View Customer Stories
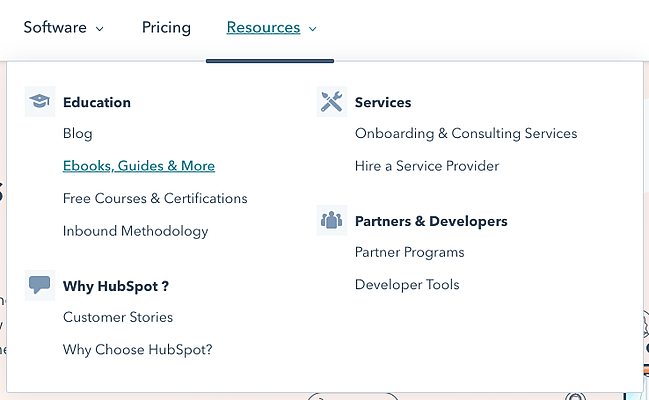 (x=118, y=317)
